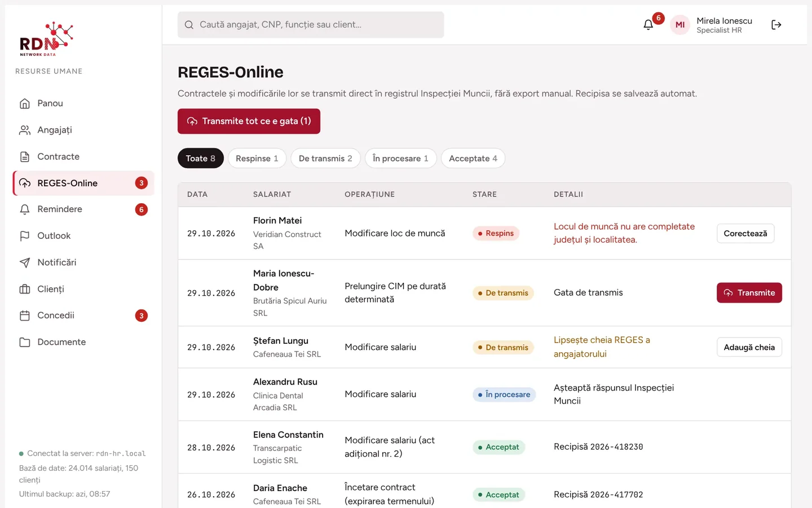Show all entries with the Toate tab

click(x=201, y=159)
